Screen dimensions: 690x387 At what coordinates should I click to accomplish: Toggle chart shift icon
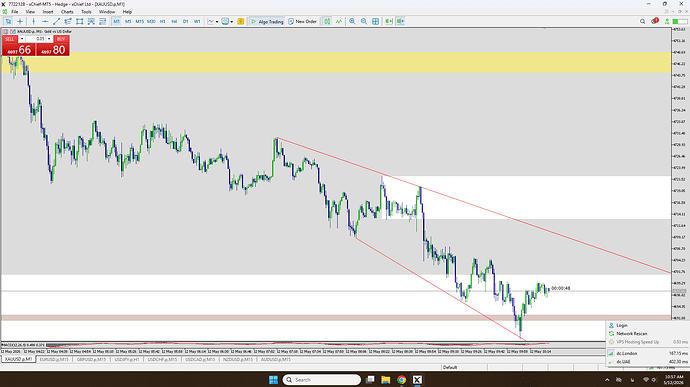400,21
